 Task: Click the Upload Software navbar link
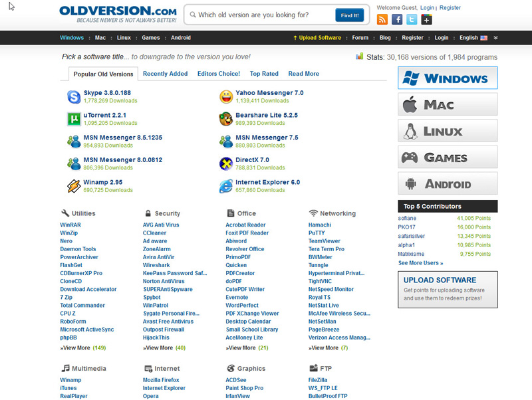coord(317,38)
